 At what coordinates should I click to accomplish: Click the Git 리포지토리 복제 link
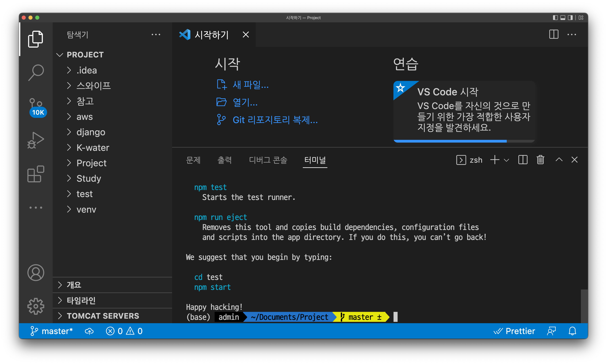[x=275, y=120]
